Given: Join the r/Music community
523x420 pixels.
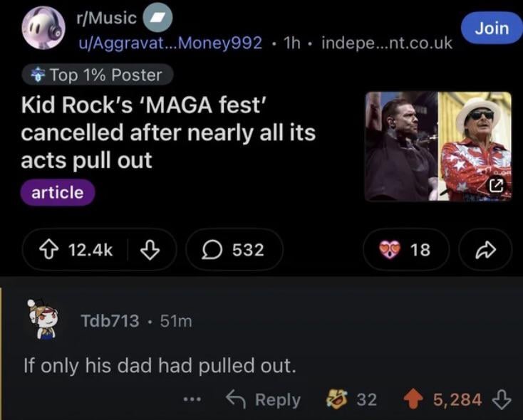Looking at the screenshot, I should coord(492,28).
